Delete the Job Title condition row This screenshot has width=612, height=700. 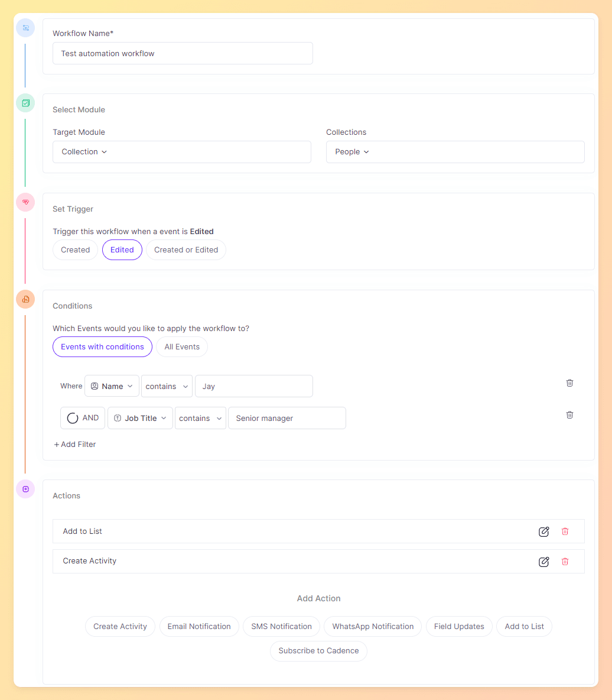tap(569, 415)
